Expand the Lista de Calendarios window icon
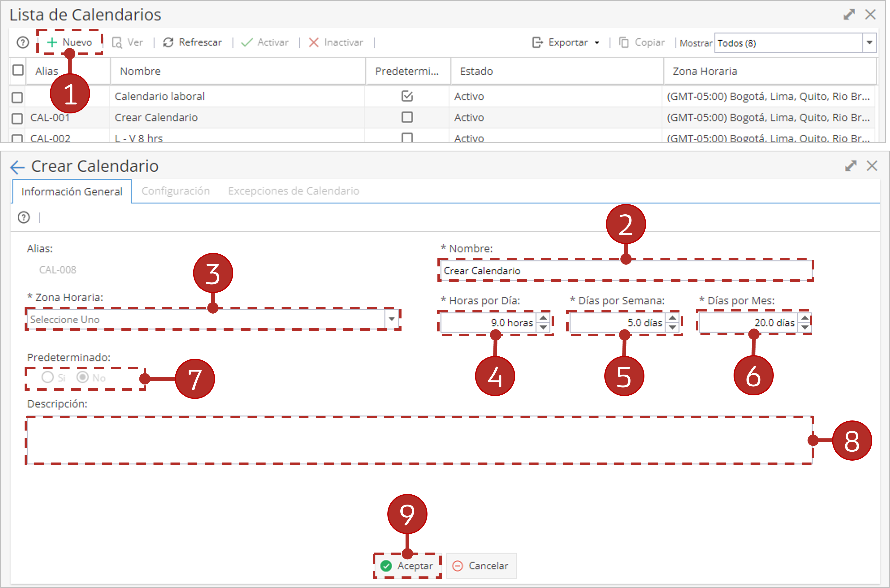This screenshot has width=890, height=588. pyautogui.click(x=849, y=15)
